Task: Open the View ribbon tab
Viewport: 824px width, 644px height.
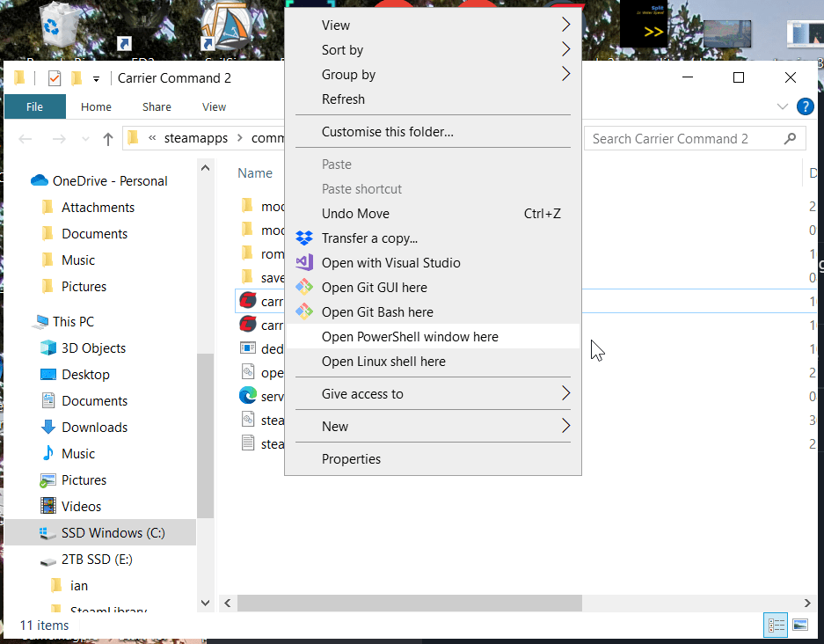Action: (214, 107)
